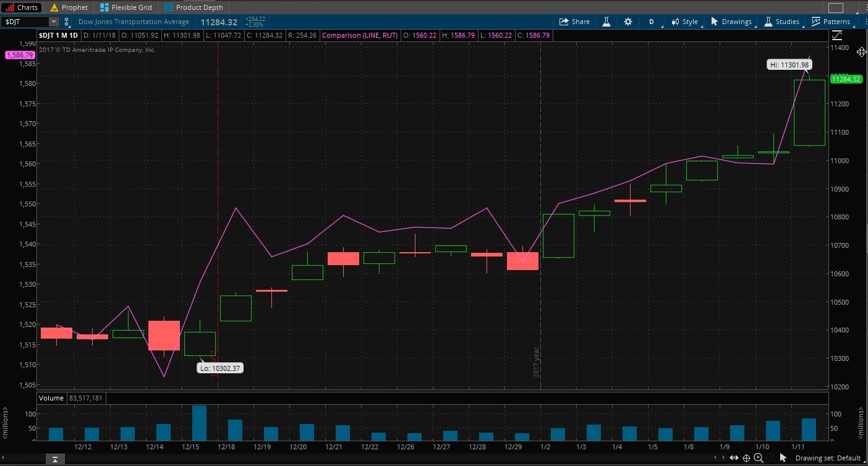Screen dimensions: 868x466
Task: Open the Edit studies flask icon
Action: point(606,22)
